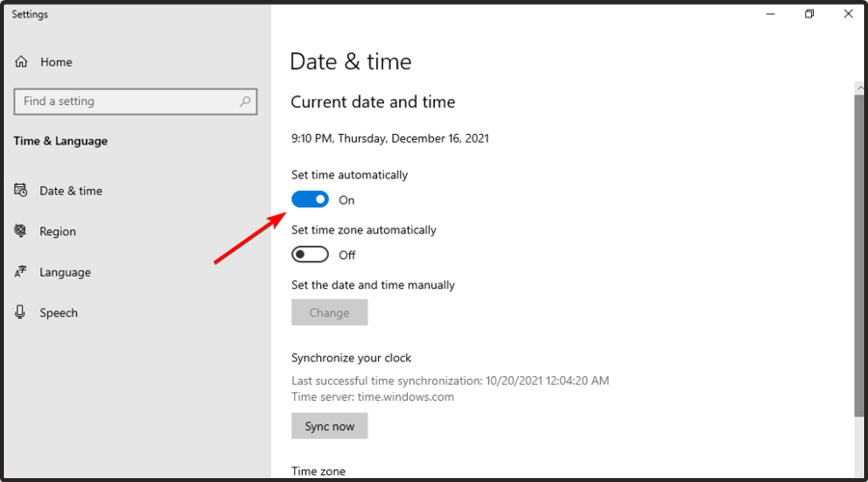Click the grayed Change button

pyautogui.click(x=330, y=312)
